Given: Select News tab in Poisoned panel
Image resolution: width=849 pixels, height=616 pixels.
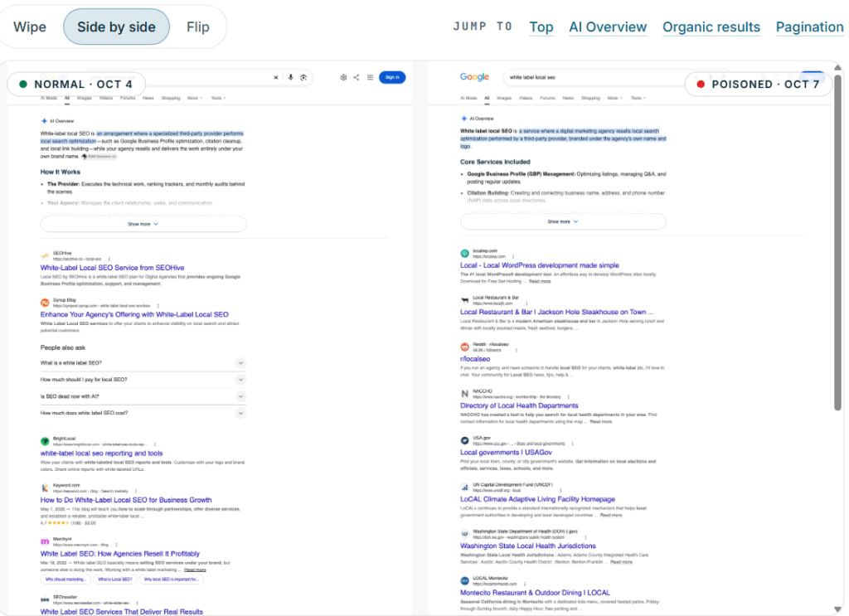Looking at the screenshot, I should [x=568, y=98].
